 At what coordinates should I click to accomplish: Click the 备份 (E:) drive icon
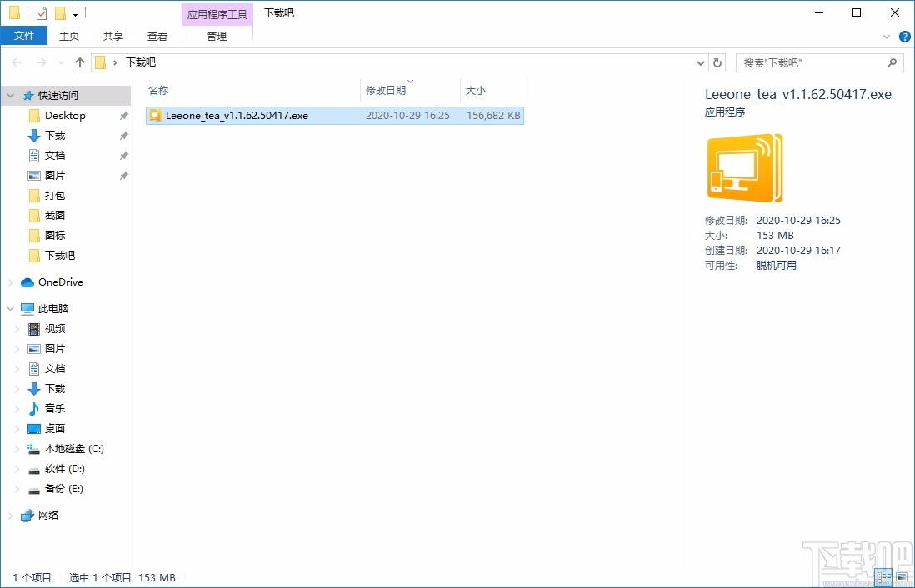pyautogui.click(x=34, y=489)
